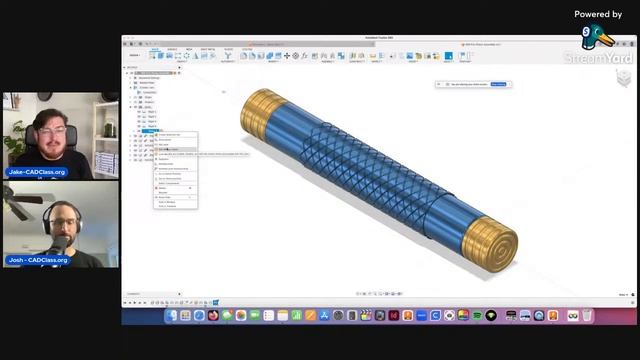Expand Named Views in browser
The image size is (640, 360).
(x=131, y=83)
